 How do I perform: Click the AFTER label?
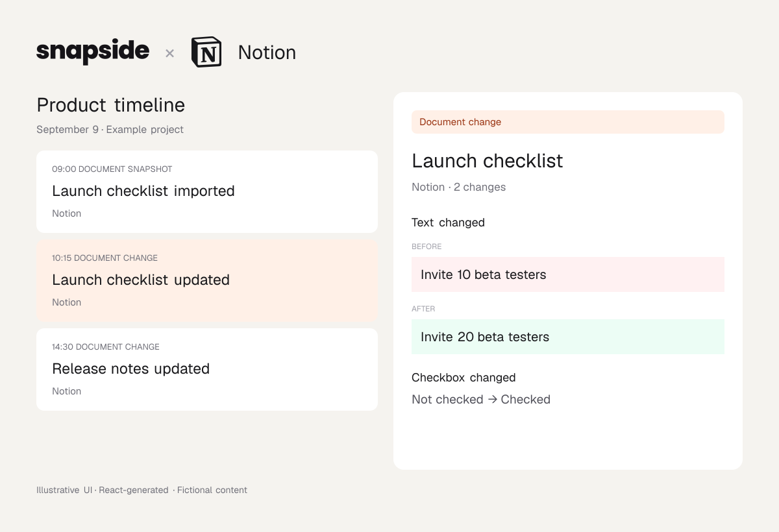tap(423, 309)
